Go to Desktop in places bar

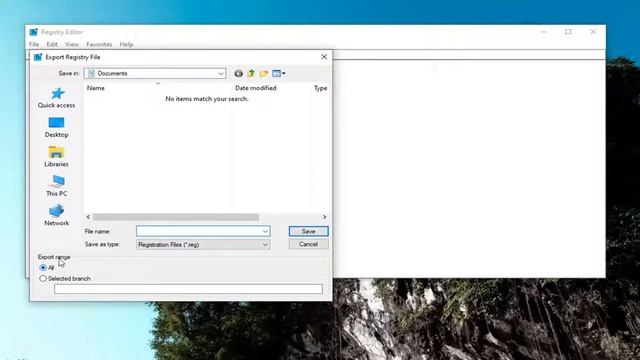(x=56, y=127)
